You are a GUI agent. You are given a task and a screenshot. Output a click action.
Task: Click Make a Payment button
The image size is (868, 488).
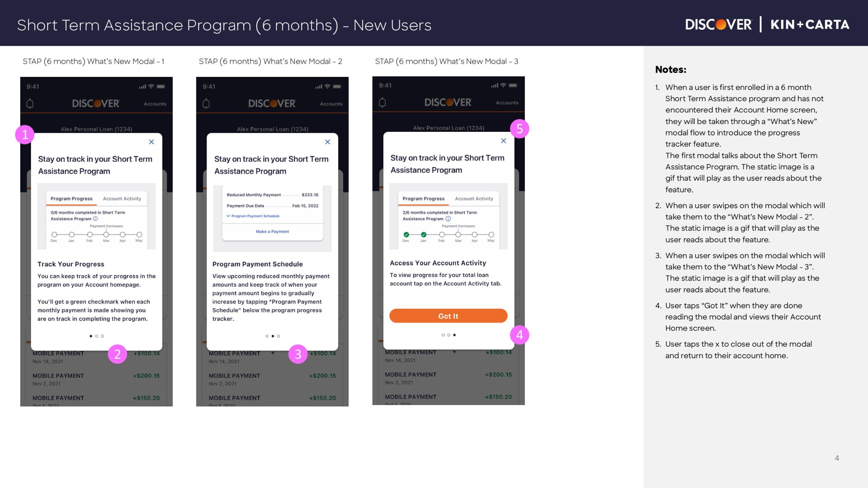tap(272, 231)
